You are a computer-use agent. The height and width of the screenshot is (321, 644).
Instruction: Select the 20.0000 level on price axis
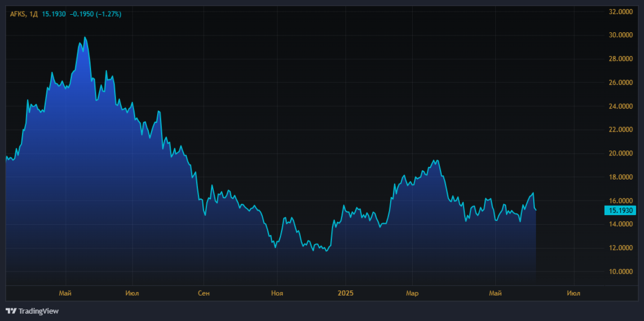click(621, 153)
